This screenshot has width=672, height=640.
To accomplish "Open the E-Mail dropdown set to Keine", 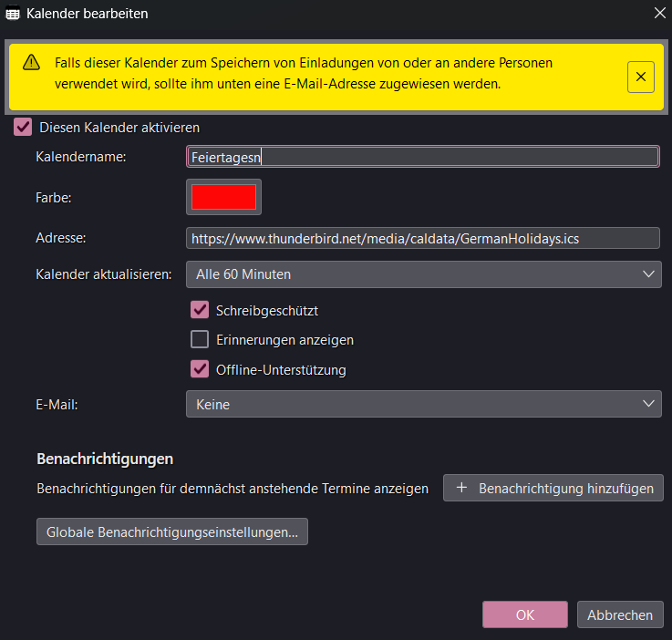I will 423,404.
